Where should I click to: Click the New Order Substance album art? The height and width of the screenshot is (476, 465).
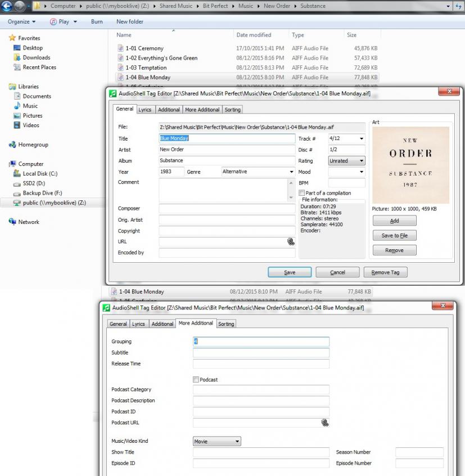[410, 165]
